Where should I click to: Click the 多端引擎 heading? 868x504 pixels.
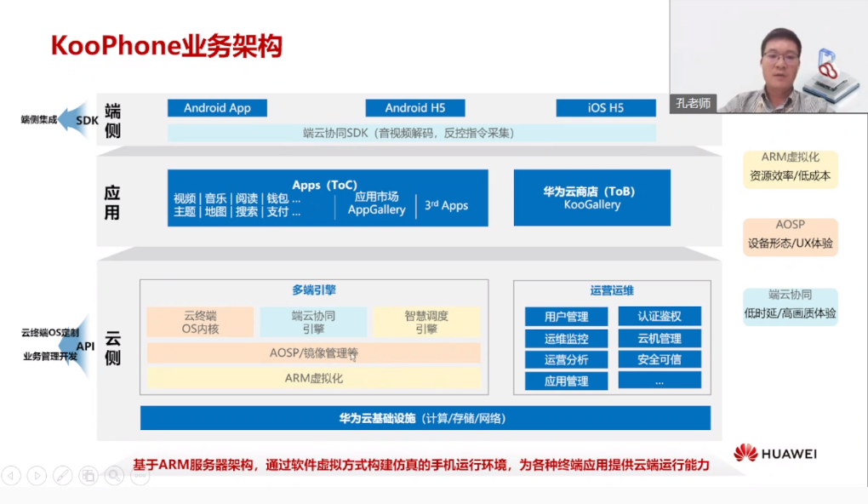(314, 290)
